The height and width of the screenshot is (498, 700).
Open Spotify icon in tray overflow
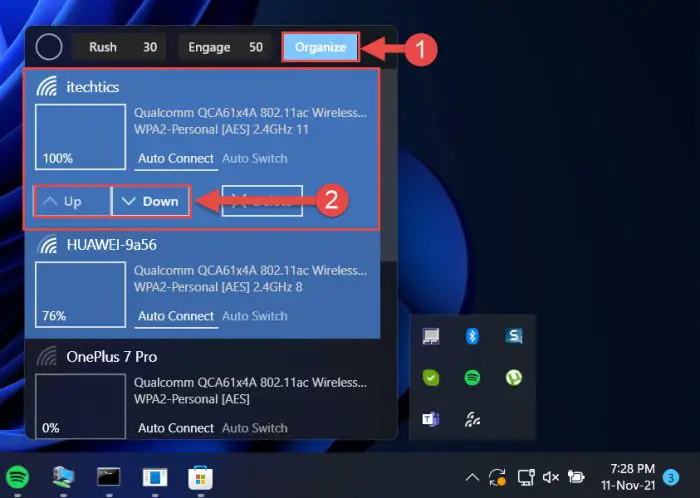point(472,378)
